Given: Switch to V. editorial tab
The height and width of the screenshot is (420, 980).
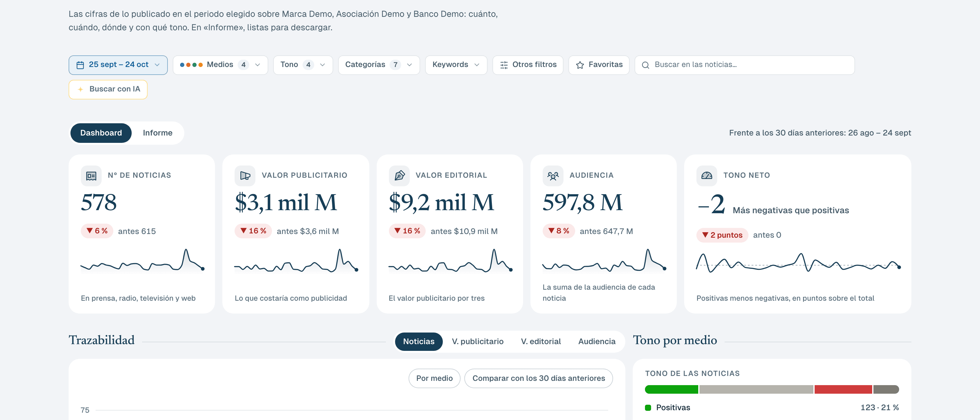Looking at the screenshot, I should tap(541, 342).
